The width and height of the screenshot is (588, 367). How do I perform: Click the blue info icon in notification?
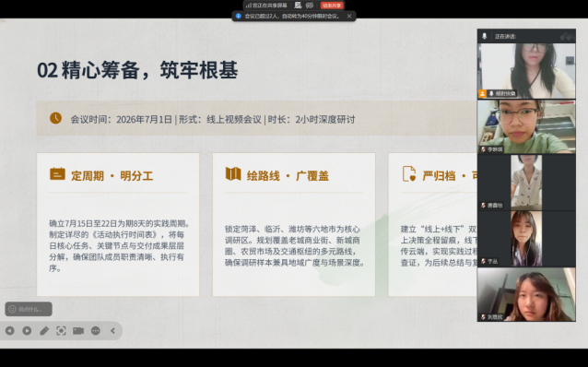coord(238,16)
